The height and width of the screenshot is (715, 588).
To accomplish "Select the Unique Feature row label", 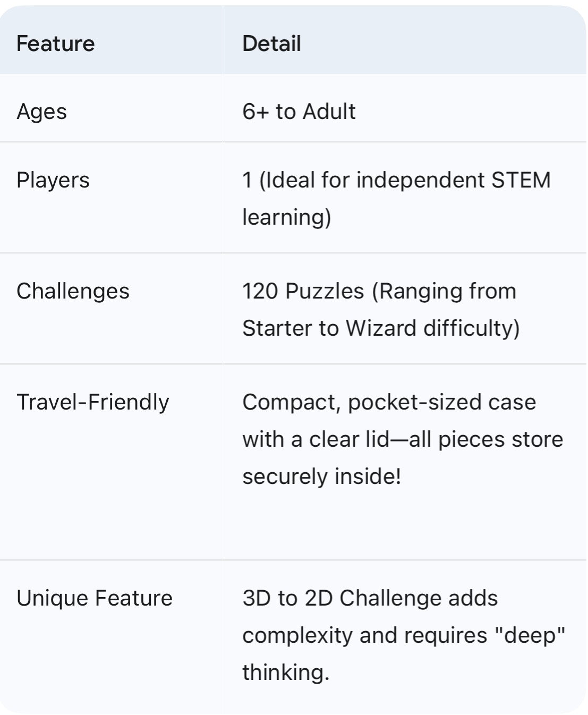I will coord(94,598).
